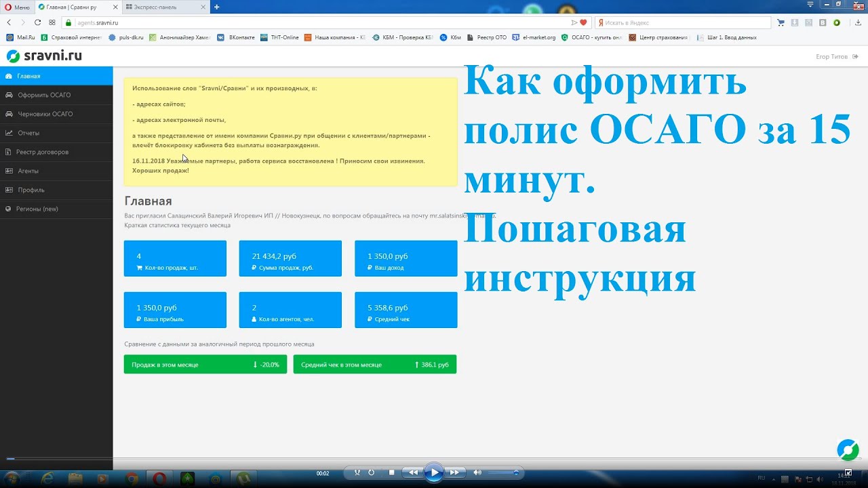Image resolution: width=868 pixels, height=488 pixels.
Task: Open the file explorer folder on taskbar
Action: tap(75, 479)
